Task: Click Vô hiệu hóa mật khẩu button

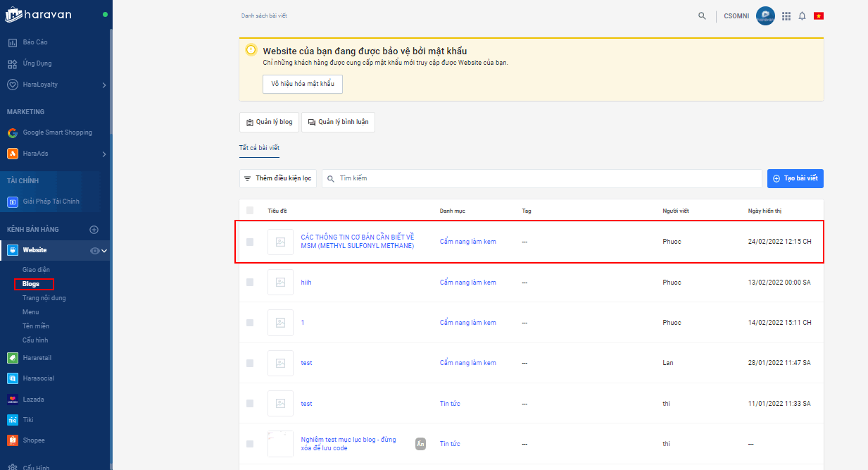Action: click(x=302, y=84)
